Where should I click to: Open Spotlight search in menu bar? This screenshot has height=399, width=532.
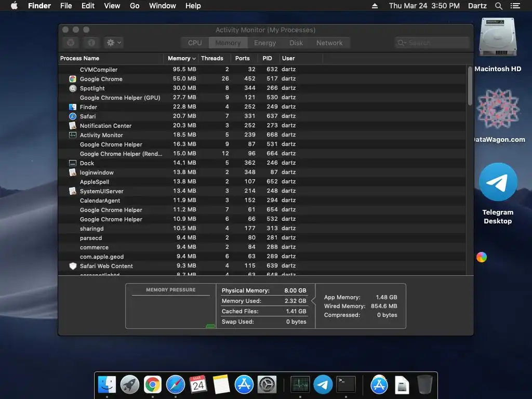[x=498, y=6]
